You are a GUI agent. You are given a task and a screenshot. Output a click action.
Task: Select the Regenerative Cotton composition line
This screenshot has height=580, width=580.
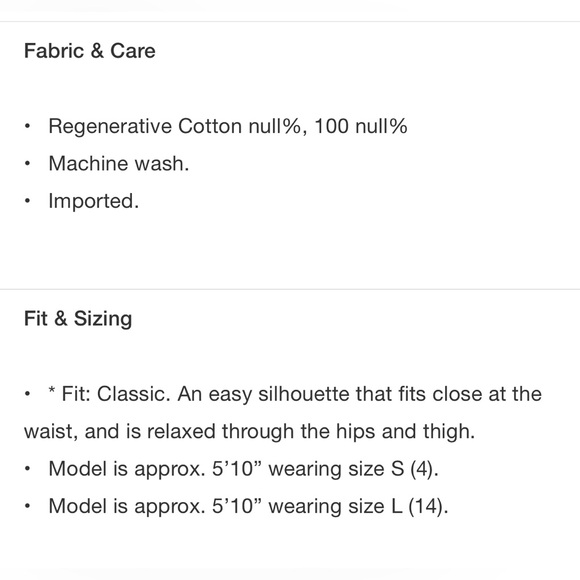click(228, 126)
